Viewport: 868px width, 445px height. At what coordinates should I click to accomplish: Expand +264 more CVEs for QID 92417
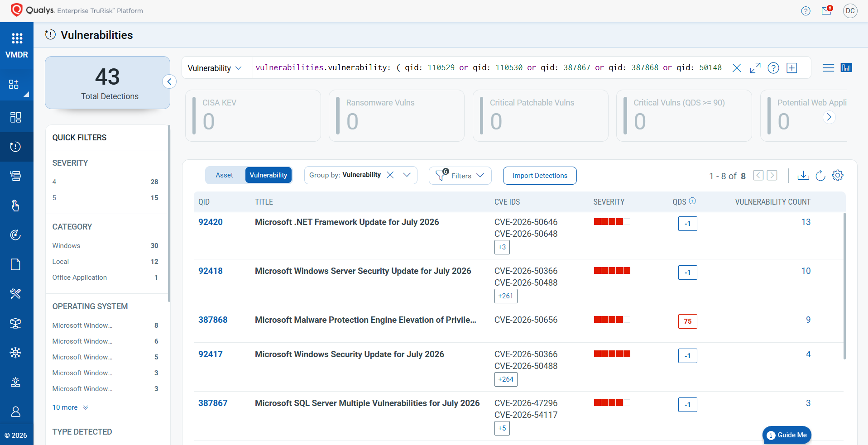(506, 379)
